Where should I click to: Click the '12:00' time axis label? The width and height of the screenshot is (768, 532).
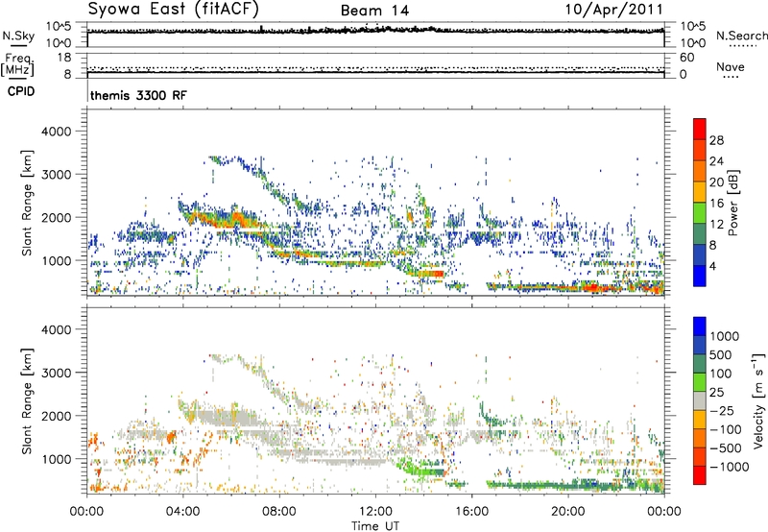375,512
